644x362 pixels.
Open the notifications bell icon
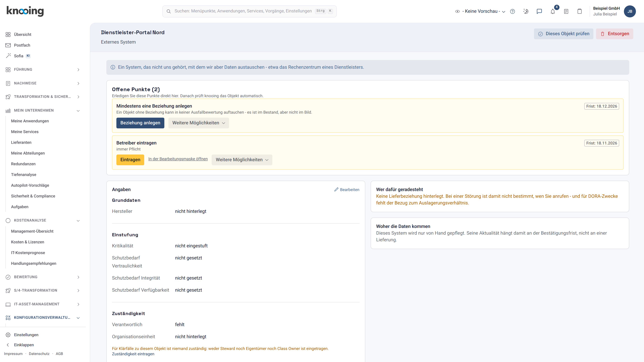pos(553,12)
